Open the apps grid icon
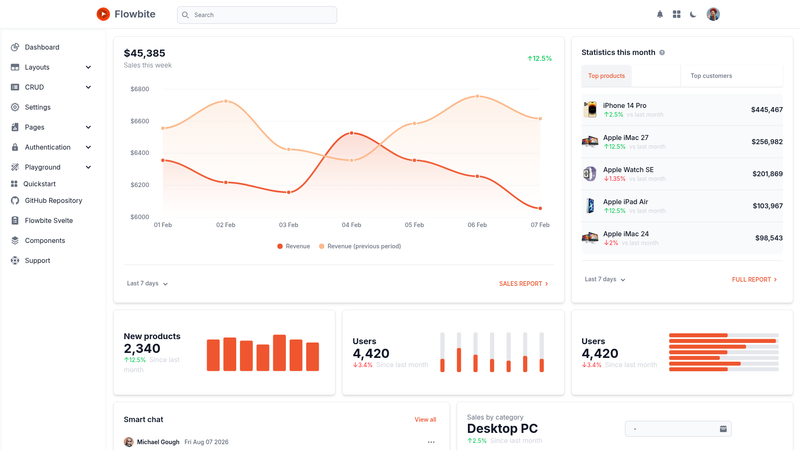The image size is (800, 450). (677, 14)
